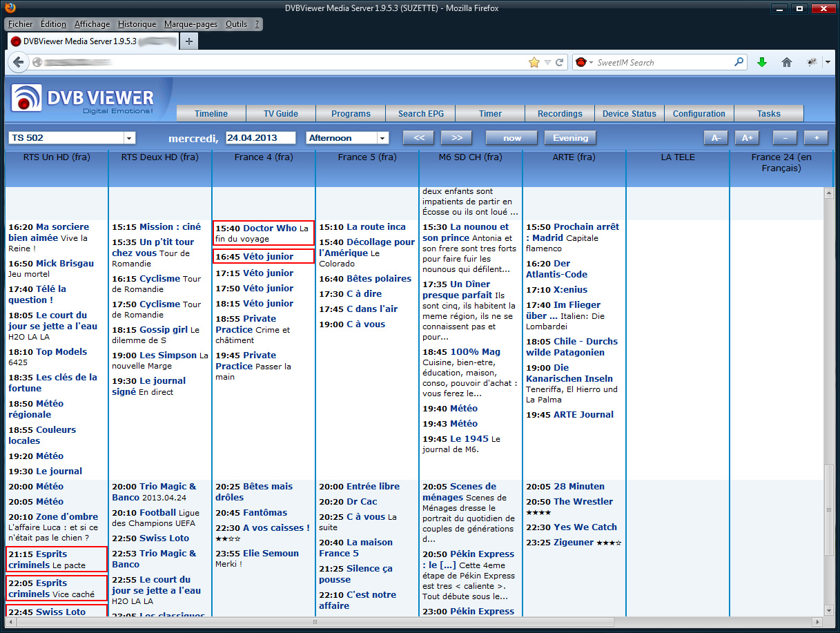Screen dimensions: 840x633
Task: Switch to the TV Guide tab
Action: 281,113
